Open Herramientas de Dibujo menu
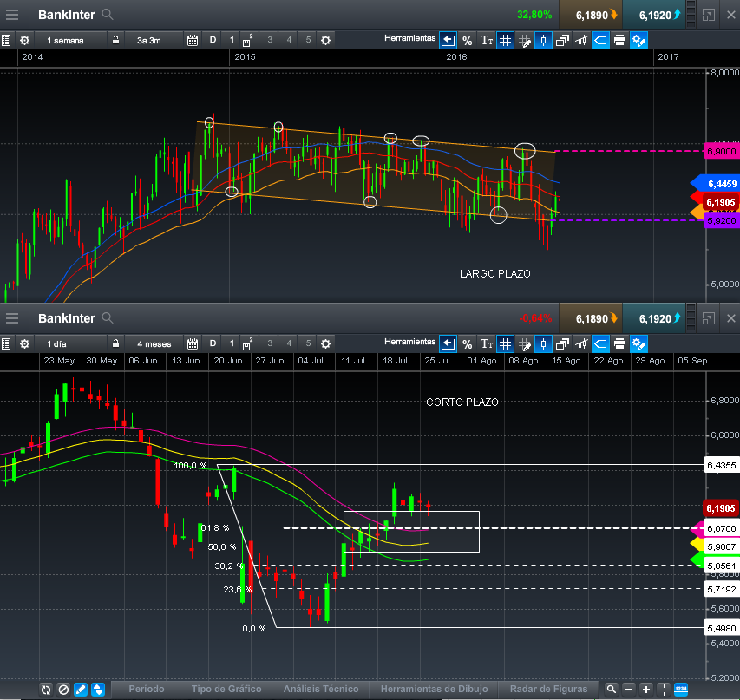Screen dimensions: 740x700 [434, 689]
